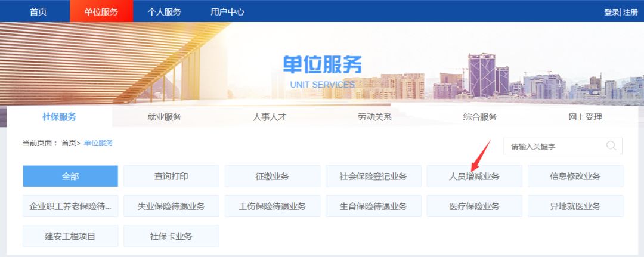Select 个人服务 in top navigation
The image size is (644, 257).
(164, 11)
